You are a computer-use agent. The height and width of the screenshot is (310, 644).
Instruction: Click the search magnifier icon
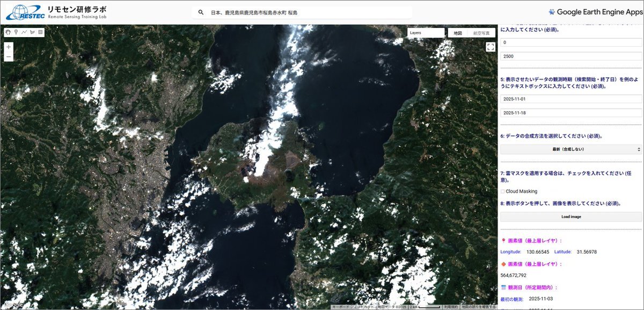201,12
